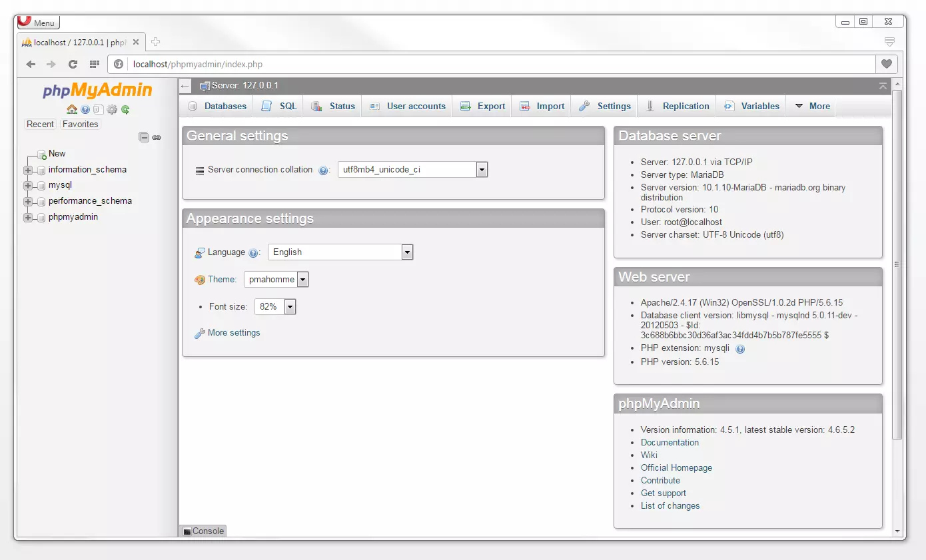
Task: Click the Import tab's arrow icon
Action: point(524,106)
